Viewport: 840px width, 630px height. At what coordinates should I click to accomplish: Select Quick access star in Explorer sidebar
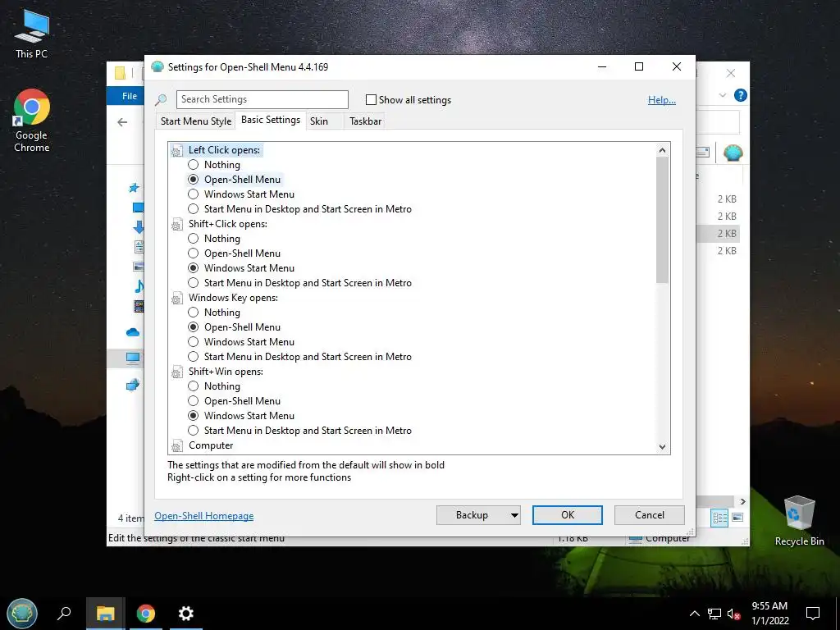134,188
